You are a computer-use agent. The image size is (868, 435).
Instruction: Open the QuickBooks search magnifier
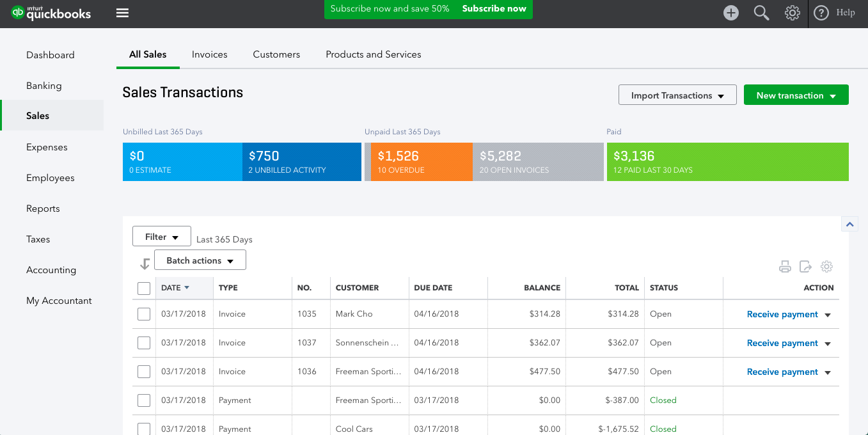(x=761, y=12)
